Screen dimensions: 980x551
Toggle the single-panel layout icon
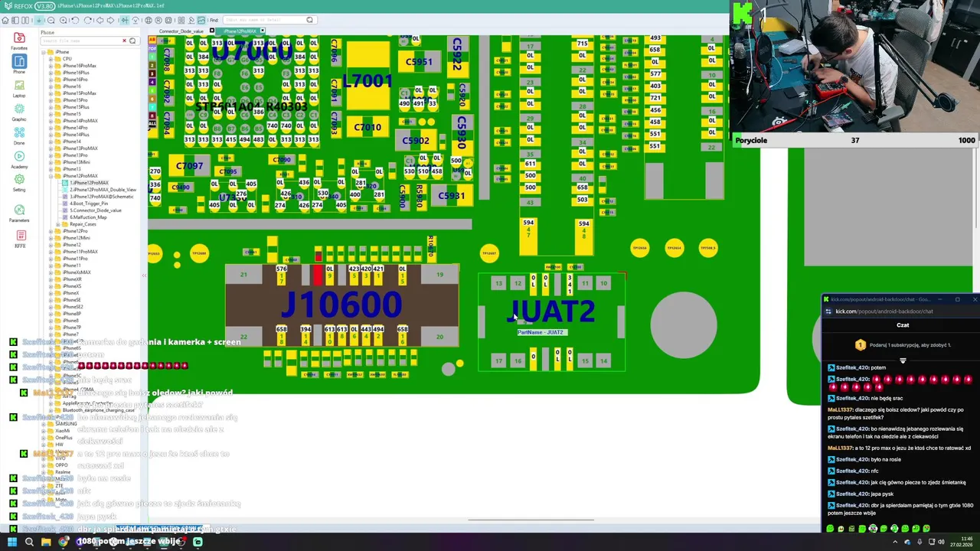15,20
